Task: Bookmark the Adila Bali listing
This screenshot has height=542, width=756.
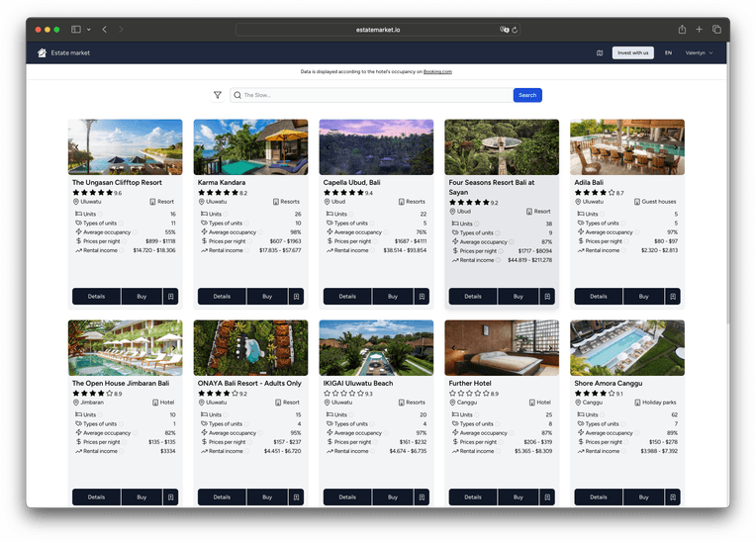Action: pos(673,297)
